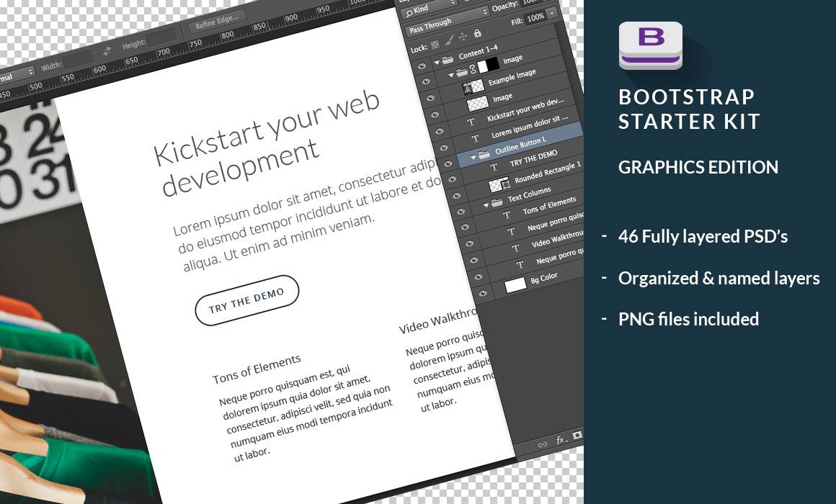Collapse the Text Columns group
836x504 pixels.
point(486,206)
